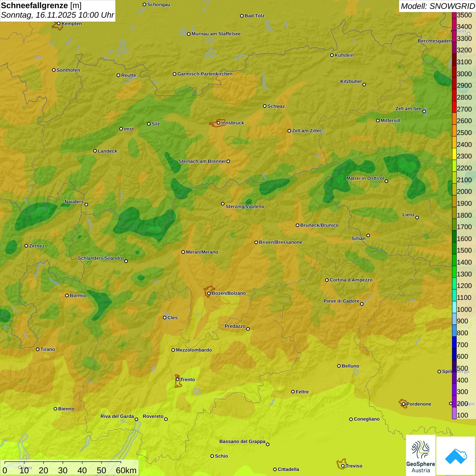Select the "Bruneck/Brunico" label
Image resolution: width=476 pixels, height=476 pixels.
pos(319,225)
